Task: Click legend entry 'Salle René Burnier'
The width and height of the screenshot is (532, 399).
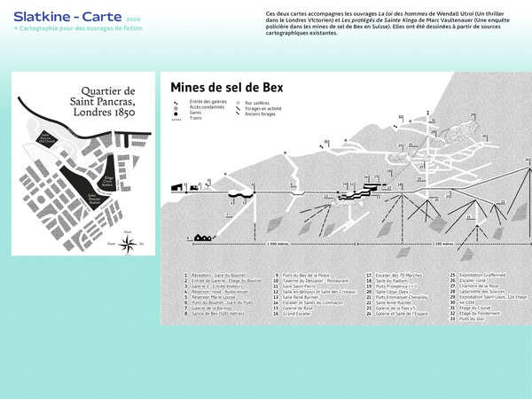Action: coord(301,297)
